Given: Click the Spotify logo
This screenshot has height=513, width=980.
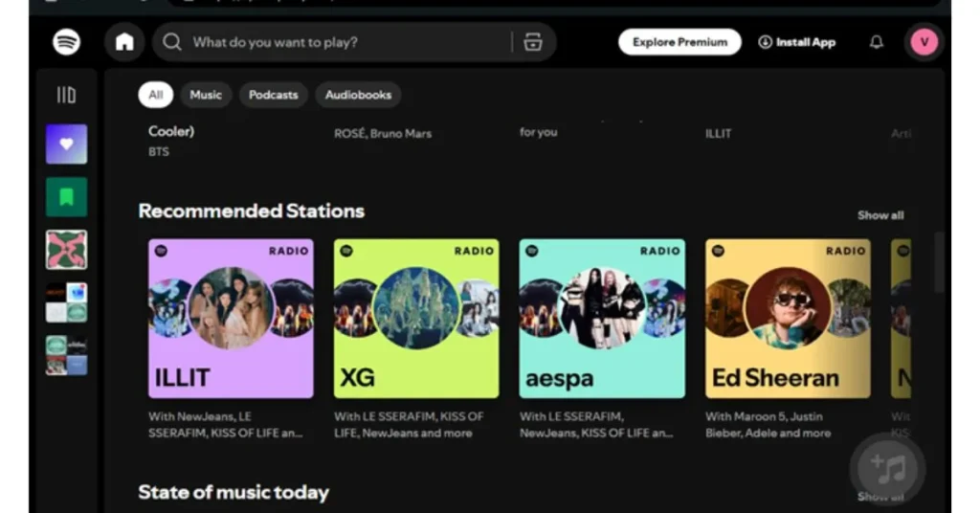Looking at the screenshot, I should point(66,42).
